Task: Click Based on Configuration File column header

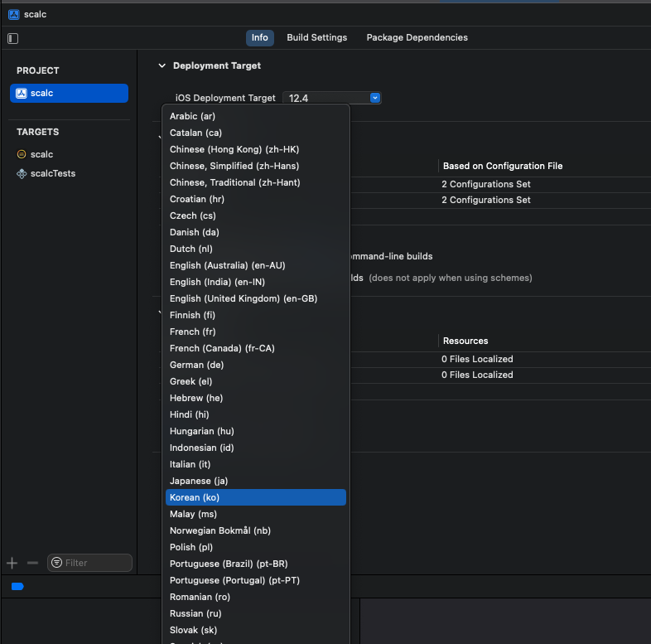Action: pos(503,167)
